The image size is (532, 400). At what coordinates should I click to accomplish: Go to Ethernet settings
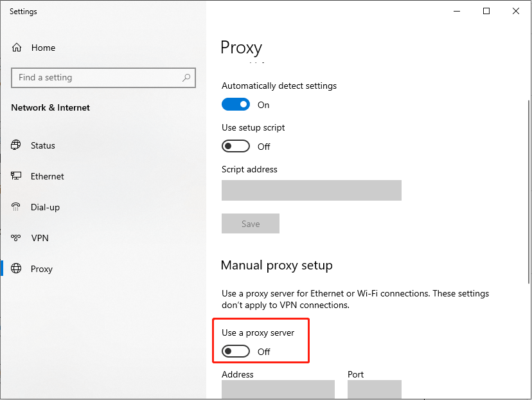point(47,176)
